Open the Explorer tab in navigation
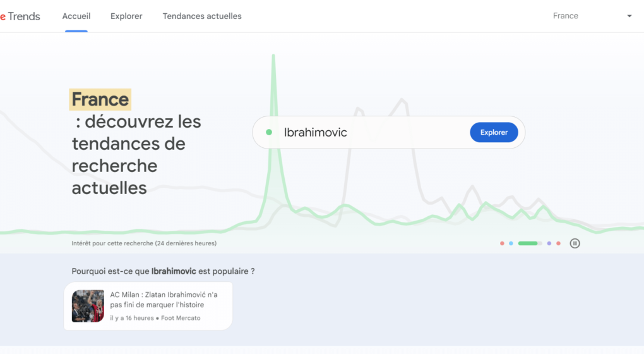This screenshot has height=354, width=644. (x=126, y=16)
